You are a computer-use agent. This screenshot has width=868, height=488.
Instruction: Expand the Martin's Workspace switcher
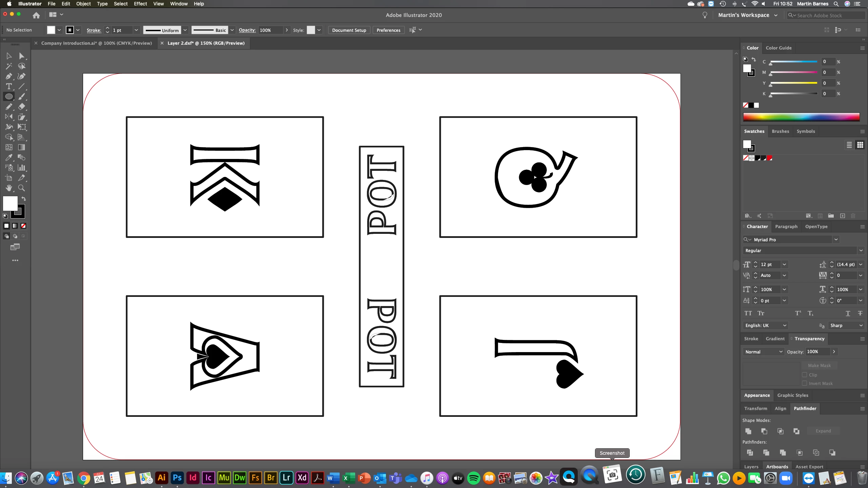(776, 15)
